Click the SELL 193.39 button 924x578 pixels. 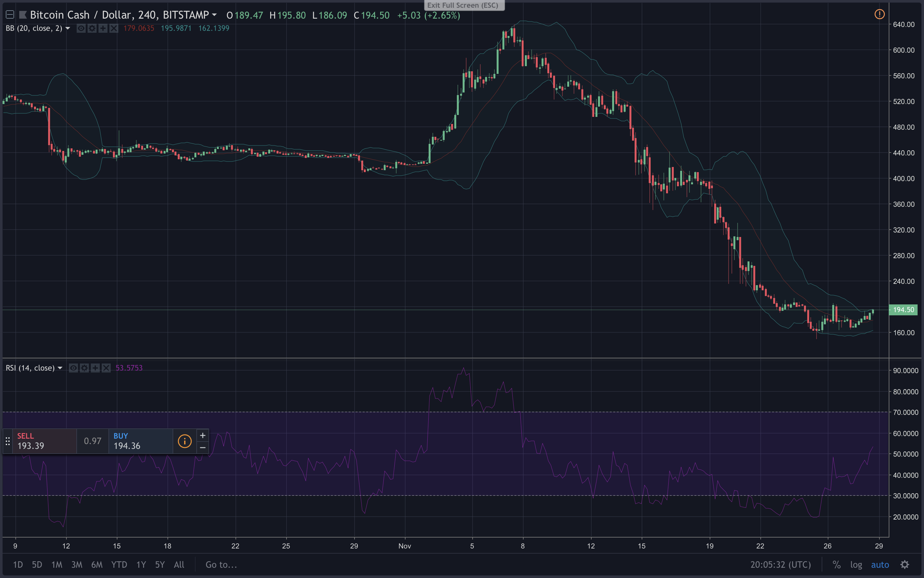(45, 441)
